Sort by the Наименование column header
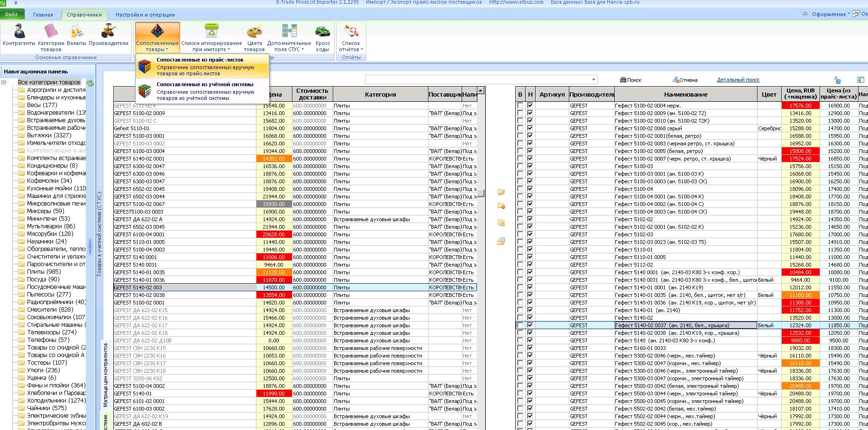 click(x=685, y=94)
